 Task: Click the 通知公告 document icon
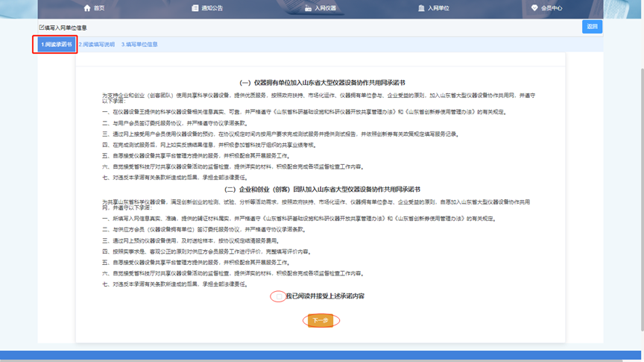[x=195, y=8]
